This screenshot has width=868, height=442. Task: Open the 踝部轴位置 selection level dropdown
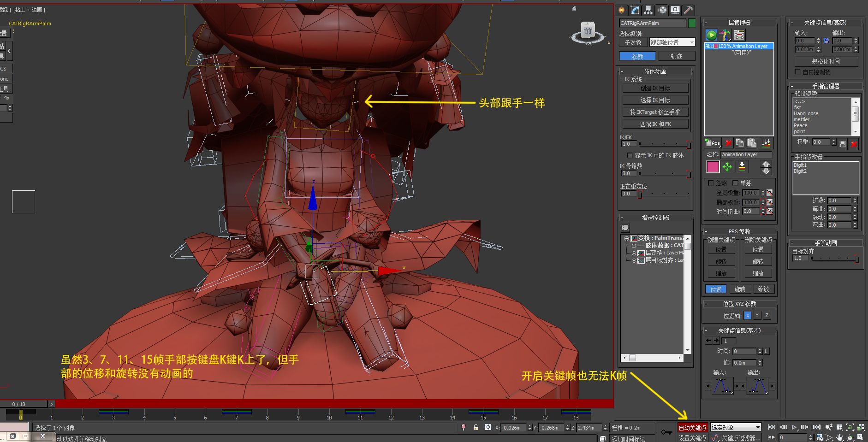672,42
